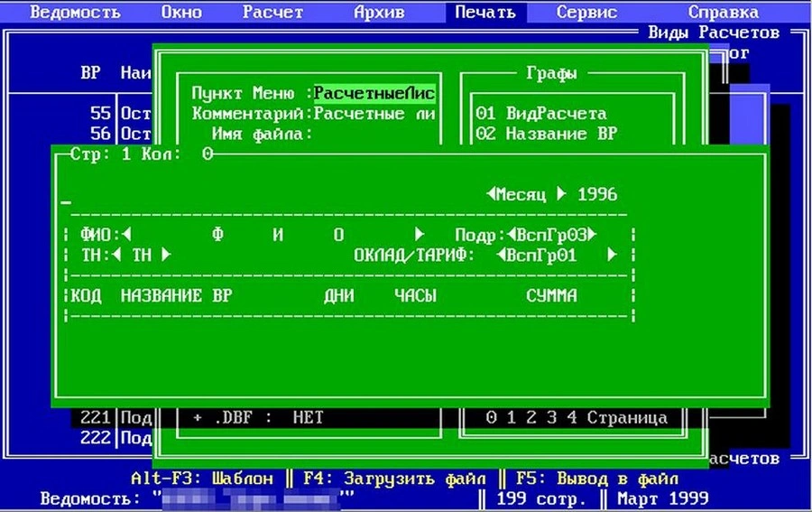Click the Пункт Меню field РасчетныеЛис
This screenshot has width=812, height=512.
374,93
